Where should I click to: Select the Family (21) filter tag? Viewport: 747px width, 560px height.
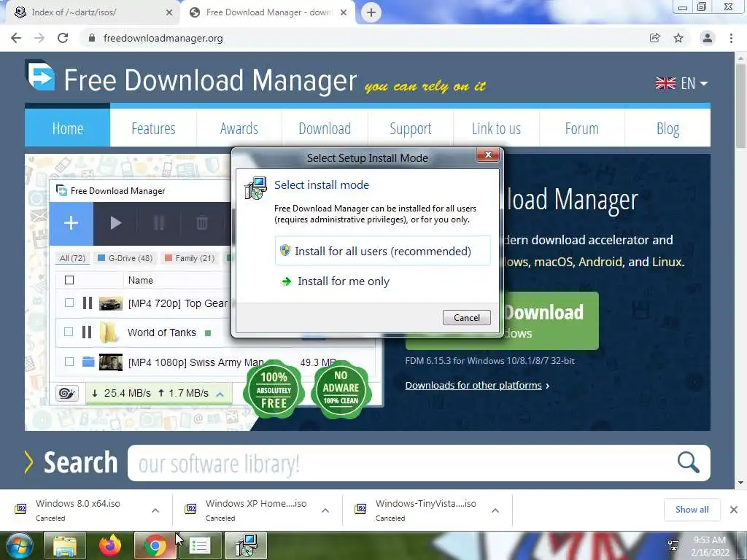pyautogui.click(x=190, y=258)
